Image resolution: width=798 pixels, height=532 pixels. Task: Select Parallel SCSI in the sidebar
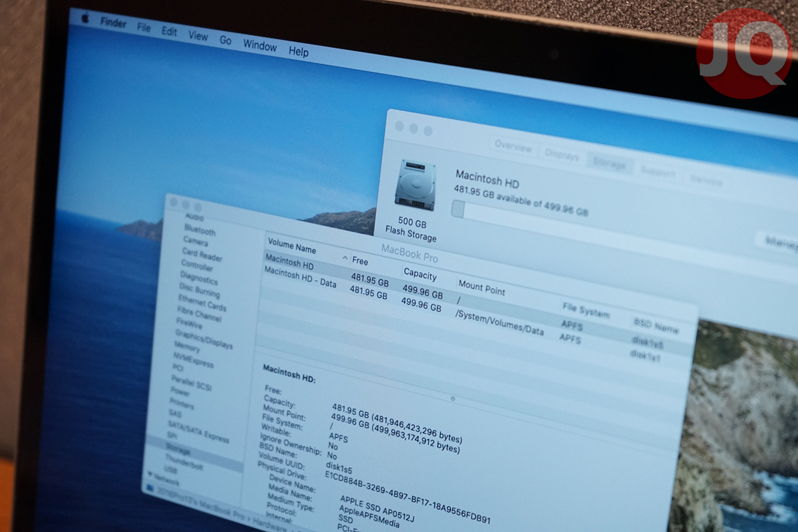point(192,383)
